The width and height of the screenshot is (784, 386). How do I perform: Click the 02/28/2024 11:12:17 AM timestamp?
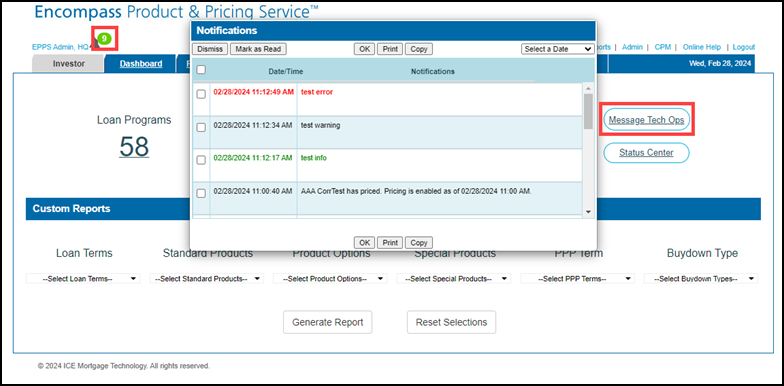[252, 158]
